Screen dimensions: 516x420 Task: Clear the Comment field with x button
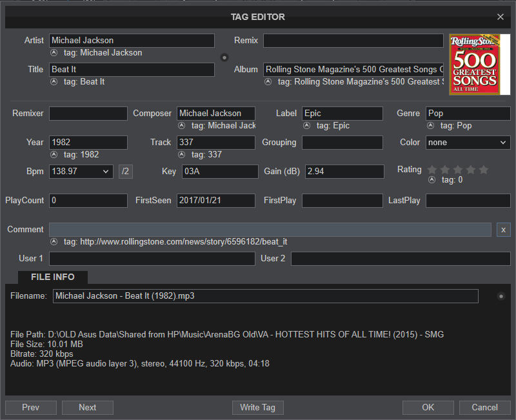pos(503,230)
